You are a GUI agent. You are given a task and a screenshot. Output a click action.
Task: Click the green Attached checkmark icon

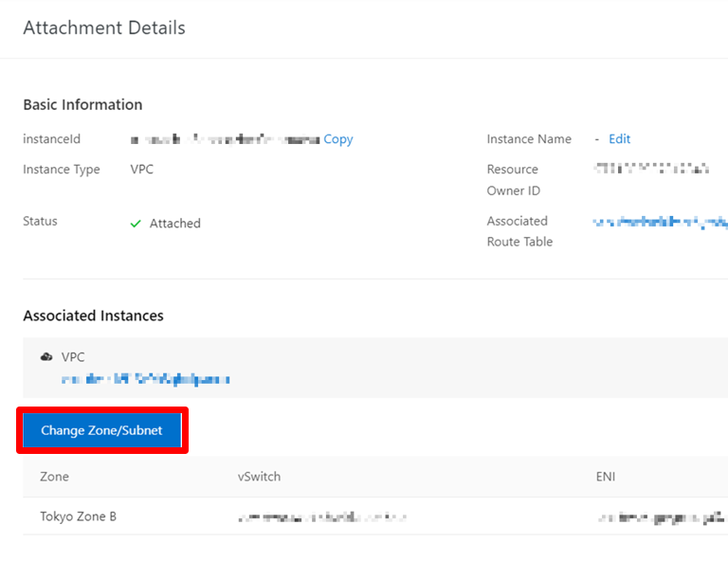[136, 224]
